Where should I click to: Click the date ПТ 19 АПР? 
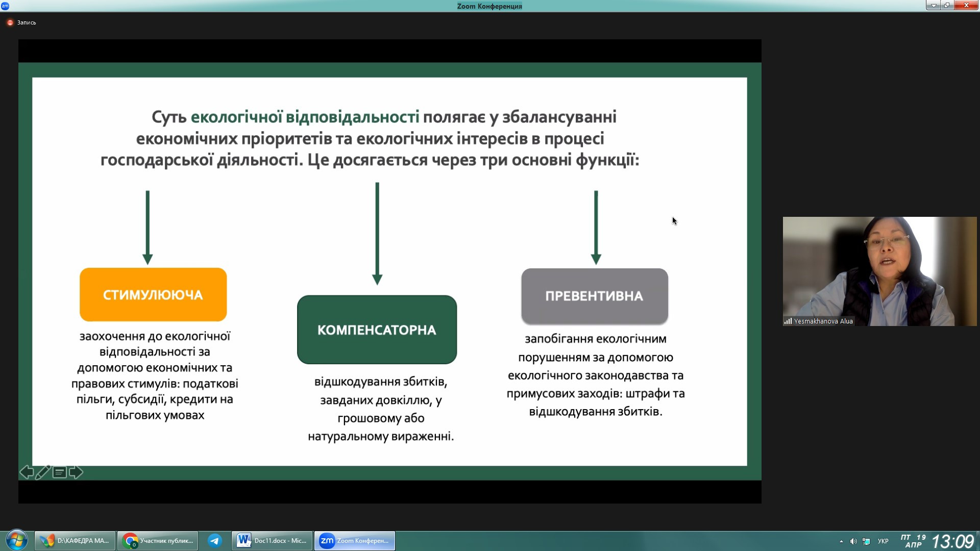tap(913, 541)
